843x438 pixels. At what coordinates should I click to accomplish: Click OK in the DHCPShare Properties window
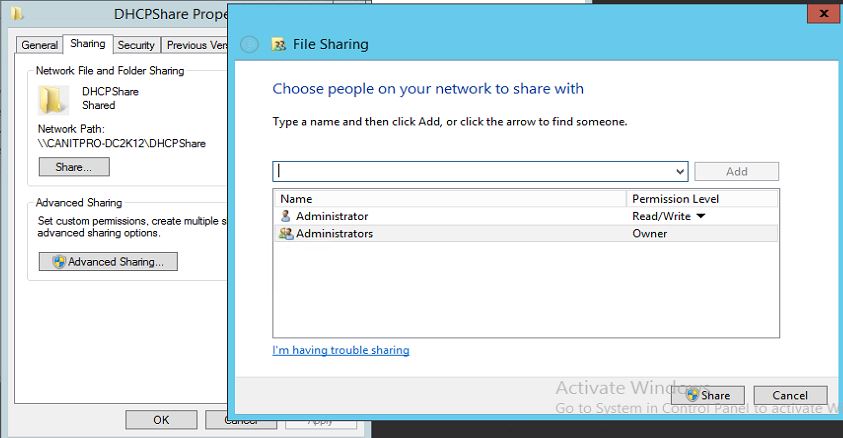click(x=161, y=420)
